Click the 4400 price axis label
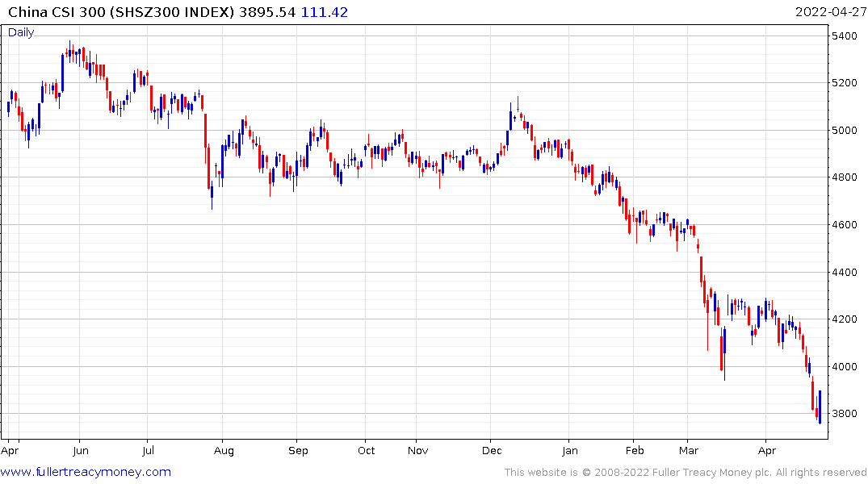 point(845,272)
